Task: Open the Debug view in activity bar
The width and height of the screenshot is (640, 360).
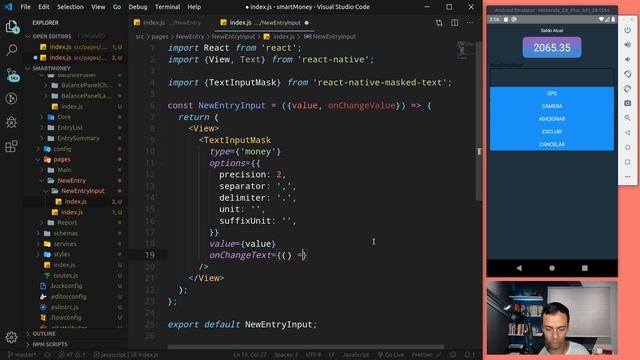Action: pos(11,122)
